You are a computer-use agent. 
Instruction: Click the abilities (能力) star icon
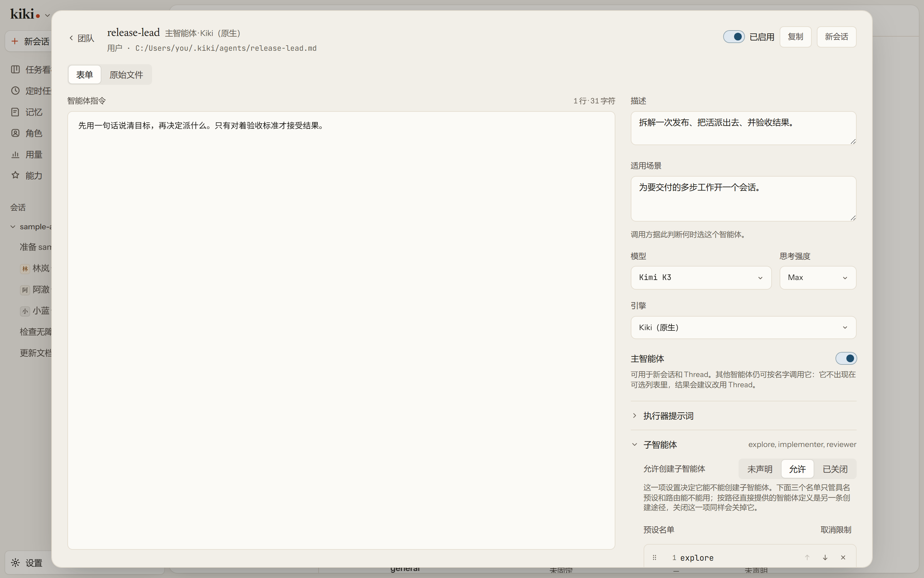pos(15,175)
